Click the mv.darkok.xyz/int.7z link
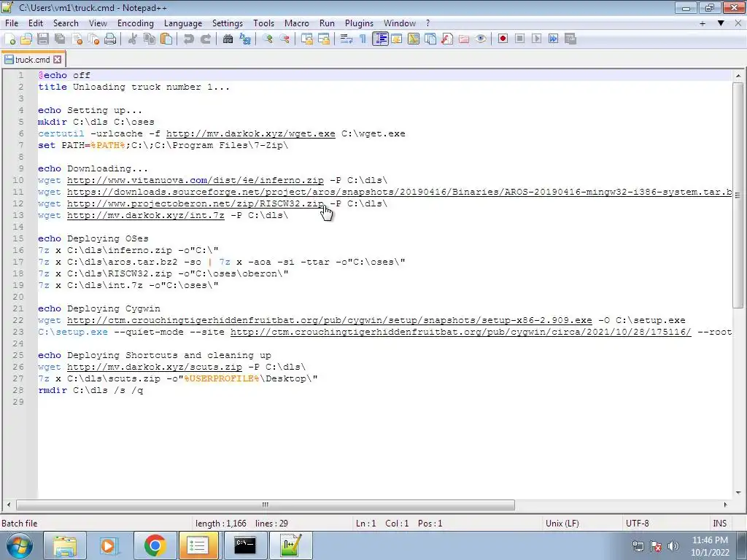This screenshot has width=747, height=560. tap(146, 215)
